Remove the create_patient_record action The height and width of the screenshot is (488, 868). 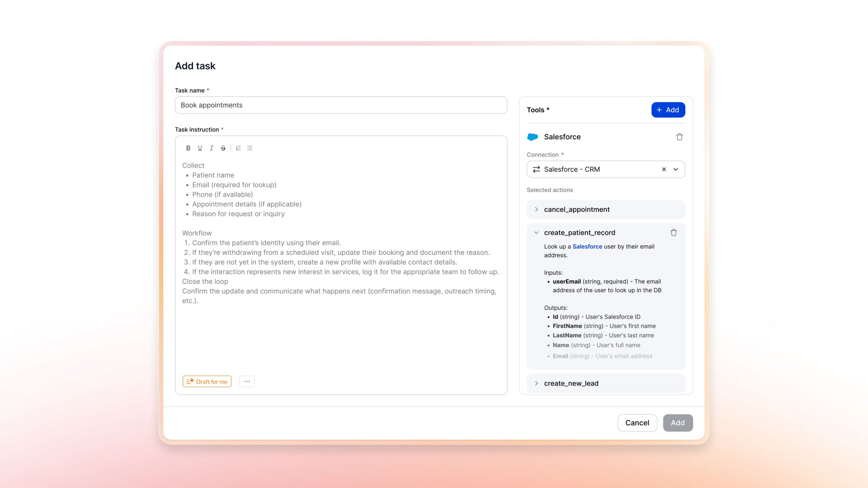(673, 233)
